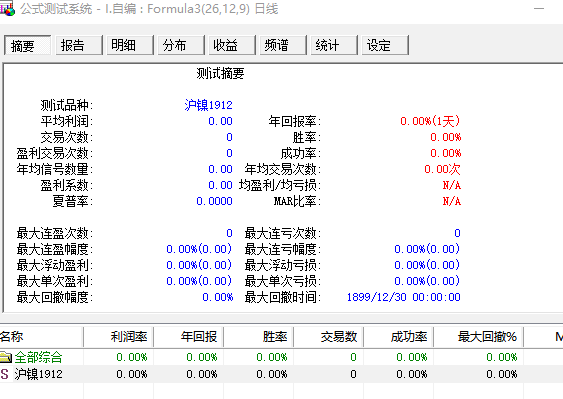This screenshot has width=563, height=399.
Task: Click the 盈利系数 label
Action: coord(66,185)
